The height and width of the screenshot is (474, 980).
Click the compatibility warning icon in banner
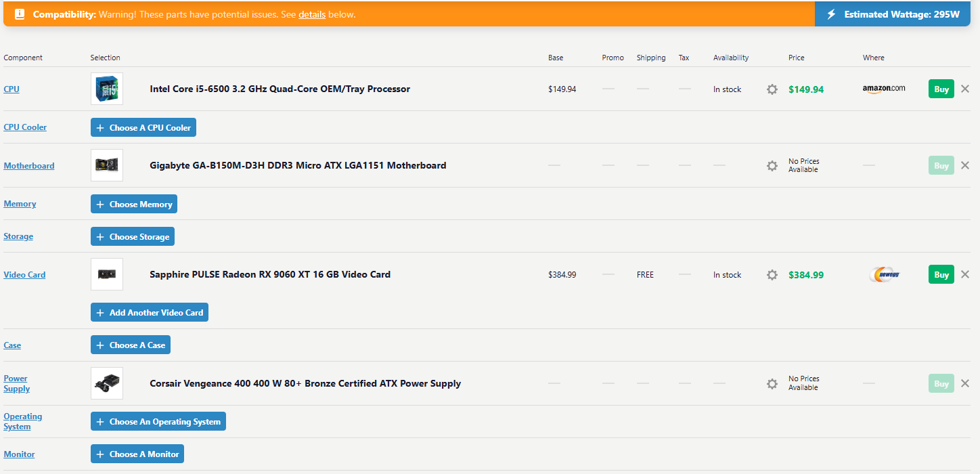pos(20,14)
